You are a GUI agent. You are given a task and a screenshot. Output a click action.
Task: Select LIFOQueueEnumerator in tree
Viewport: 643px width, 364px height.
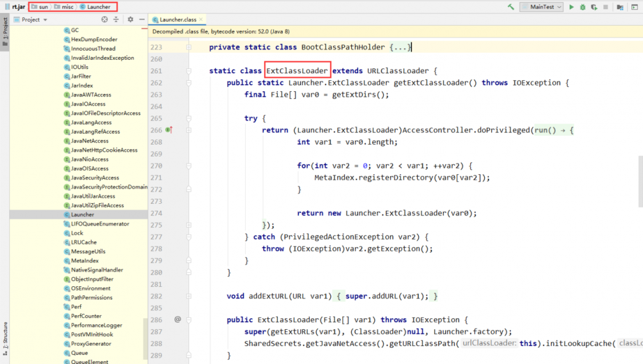click(96, 224)
